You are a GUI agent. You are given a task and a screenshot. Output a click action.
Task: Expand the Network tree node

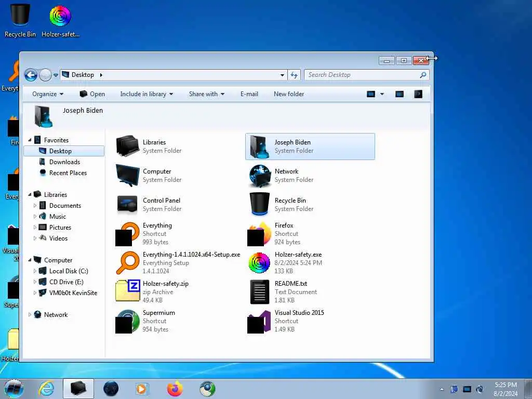[30, 315]
